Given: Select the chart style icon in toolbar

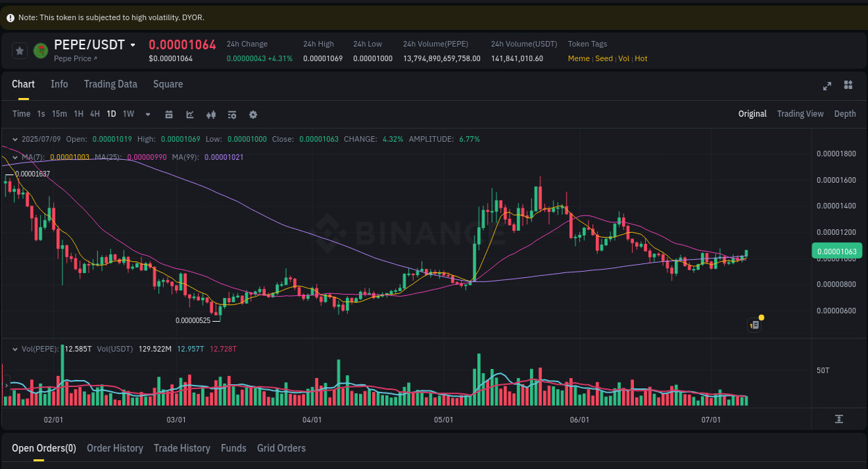Looking at the screenshot, I should pyautogui.click(x=190, y=114).
